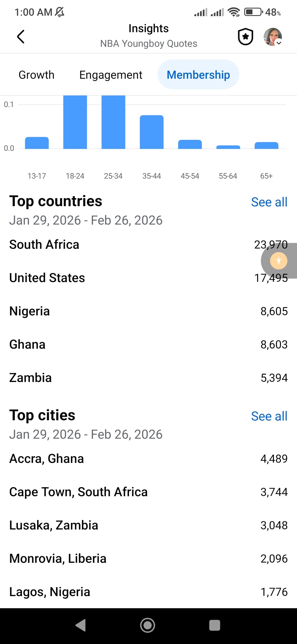Select the Nigeria country row

click(x=148, y=311)
